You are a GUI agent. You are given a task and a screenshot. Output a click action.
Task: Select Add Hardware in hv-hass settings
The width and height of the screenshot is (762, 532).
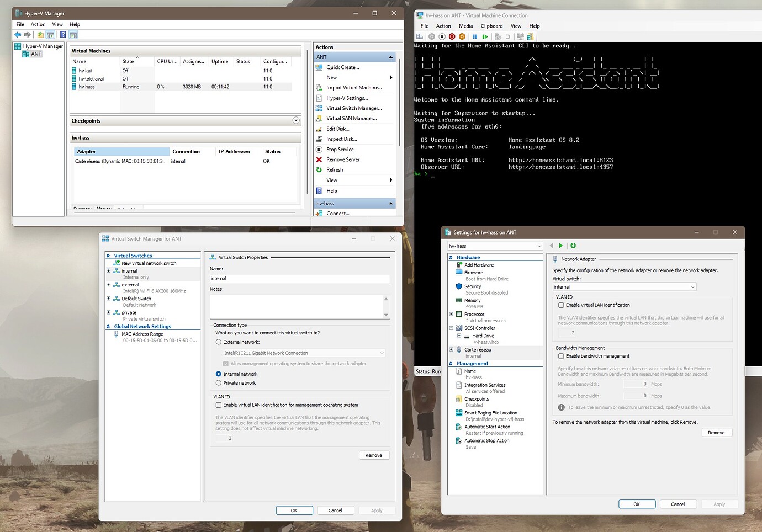[479, 265]
